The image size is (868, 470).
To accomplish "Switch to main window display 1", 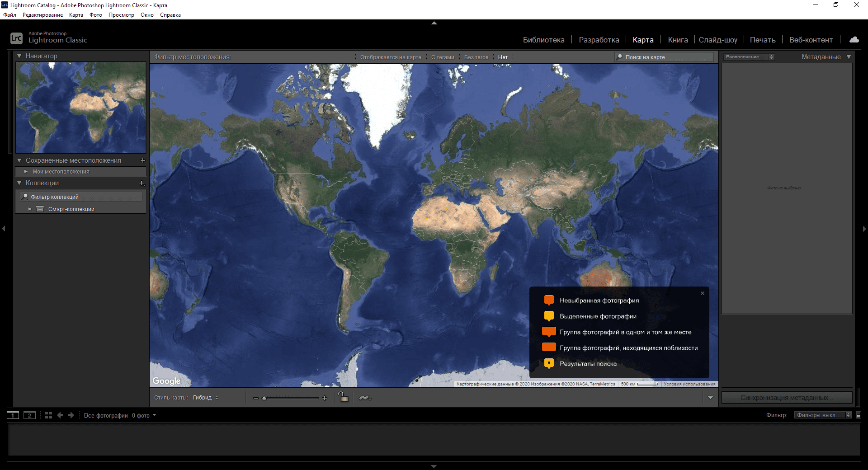I will click(13, 415).
